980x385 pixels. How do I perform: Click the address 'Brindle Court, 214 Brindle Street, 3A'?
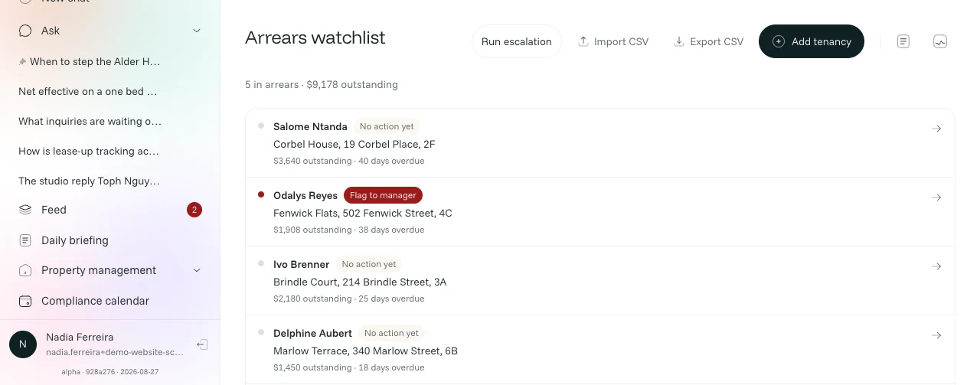click(360, 282)
